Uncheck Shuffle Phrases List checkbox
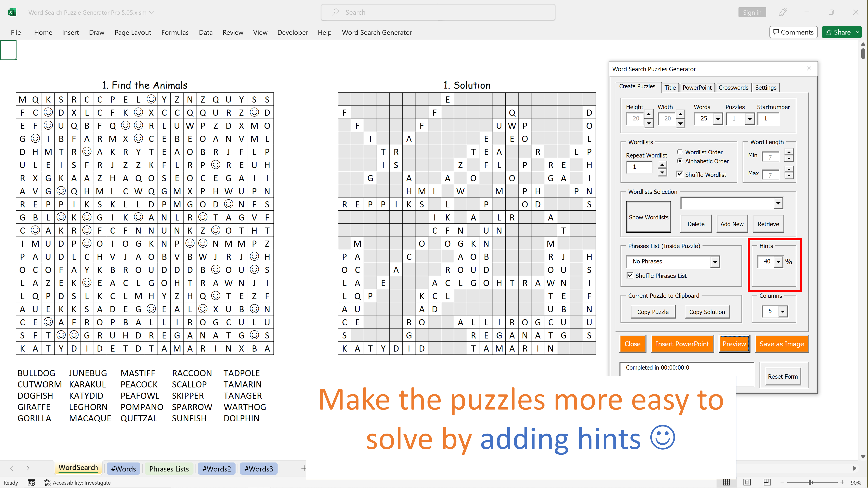 click(x=630, y=275)
